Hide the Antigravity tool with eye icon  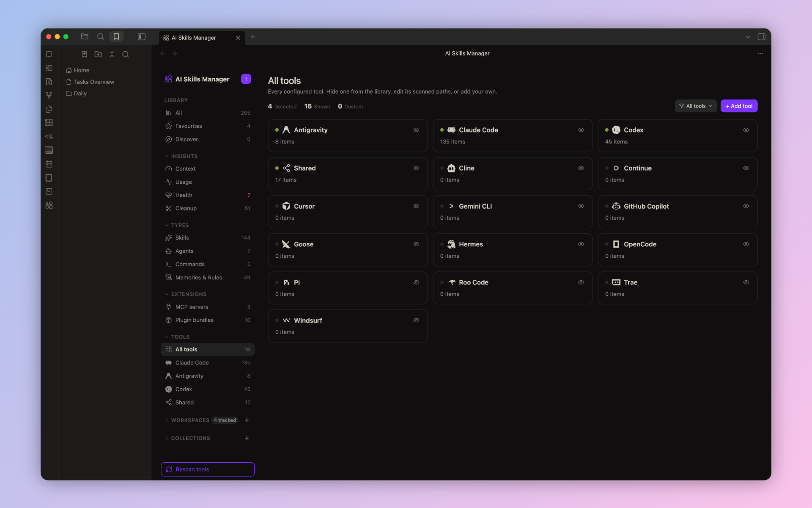tap(416, 130)
